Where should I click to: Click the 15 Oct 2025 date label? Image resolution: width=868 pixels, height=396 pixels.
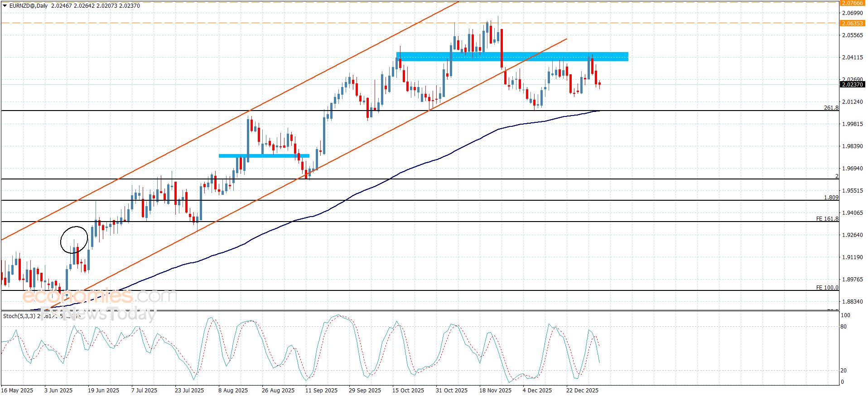[x=408, y=391]
